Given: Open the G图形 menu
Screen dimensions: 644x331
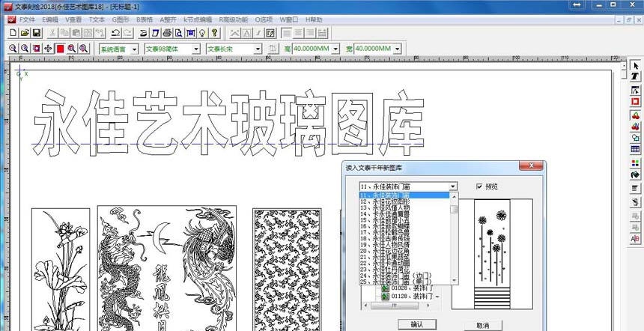Looking at the screenshot, I should [121, 19].
